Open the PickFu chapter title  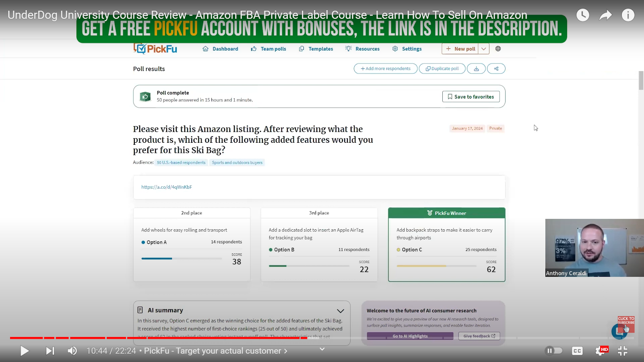[x=216, y=351]
